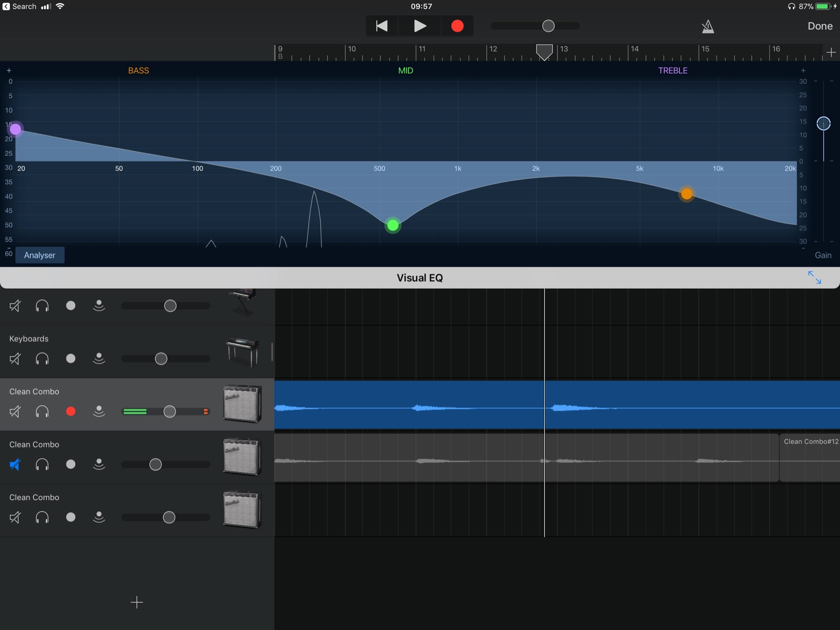
Task: Click the TREBLE band label
Action: coord(672,71)
